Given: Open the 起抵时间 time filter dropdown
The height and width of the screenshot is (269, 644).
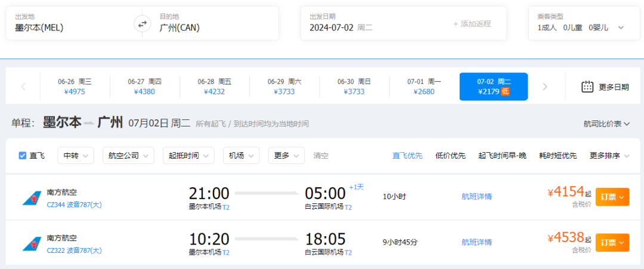Looking at the screenshot, I should [x=188, y=156].
